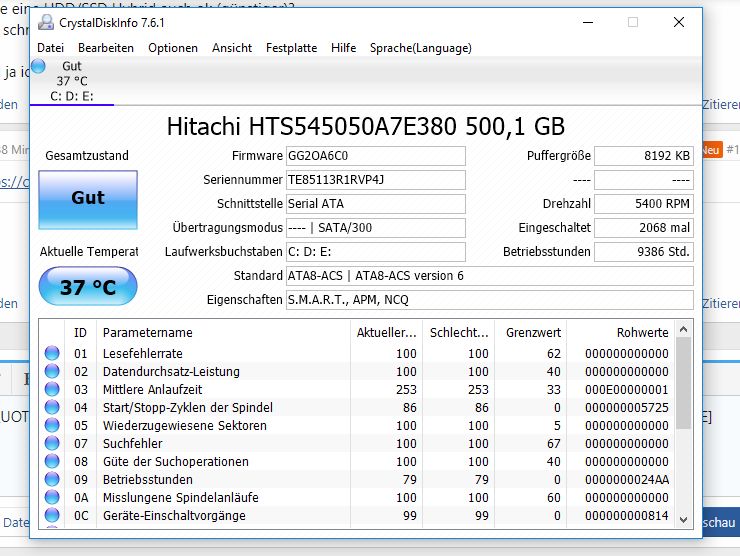
Task: Click raw value 000E00000001
Action: tap(626, 389)
